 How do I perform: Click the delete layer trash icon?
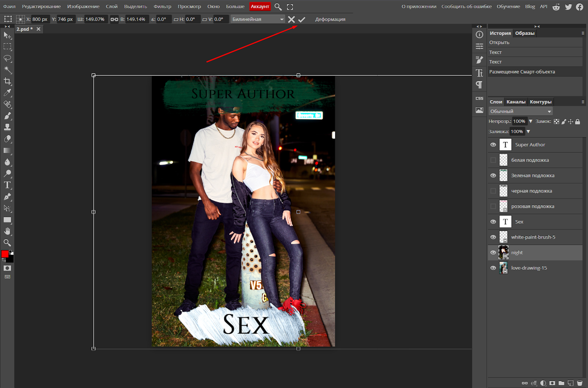coord(580,383)
